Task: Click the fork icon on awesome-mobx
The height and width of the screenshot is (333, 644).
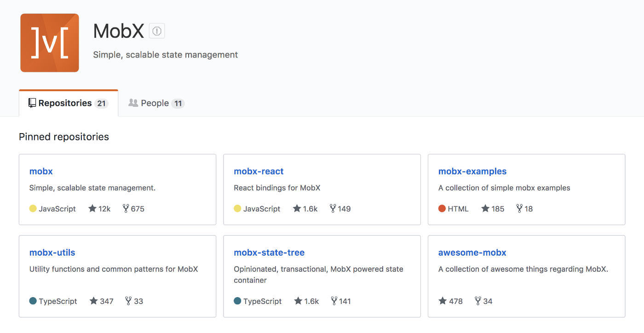Action: 477,301
